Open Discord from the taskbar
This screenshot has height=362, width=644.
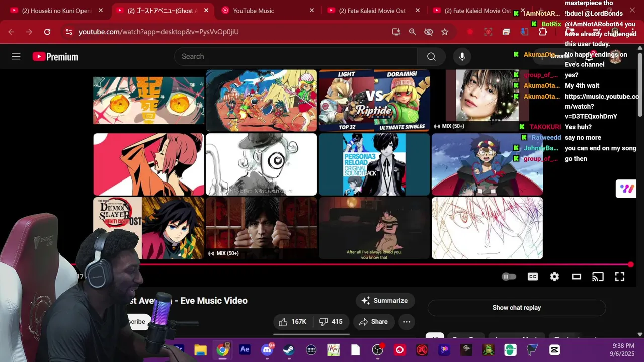[267, 350]
